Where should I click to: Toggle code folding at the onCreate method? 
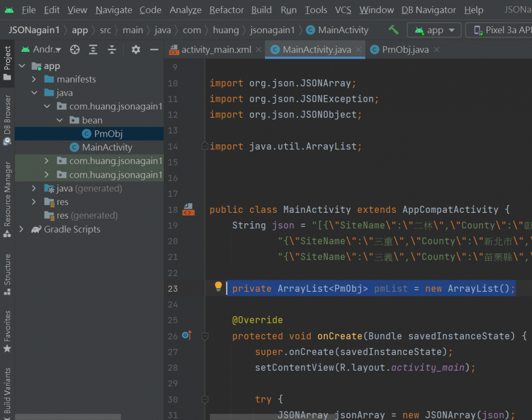205,336
